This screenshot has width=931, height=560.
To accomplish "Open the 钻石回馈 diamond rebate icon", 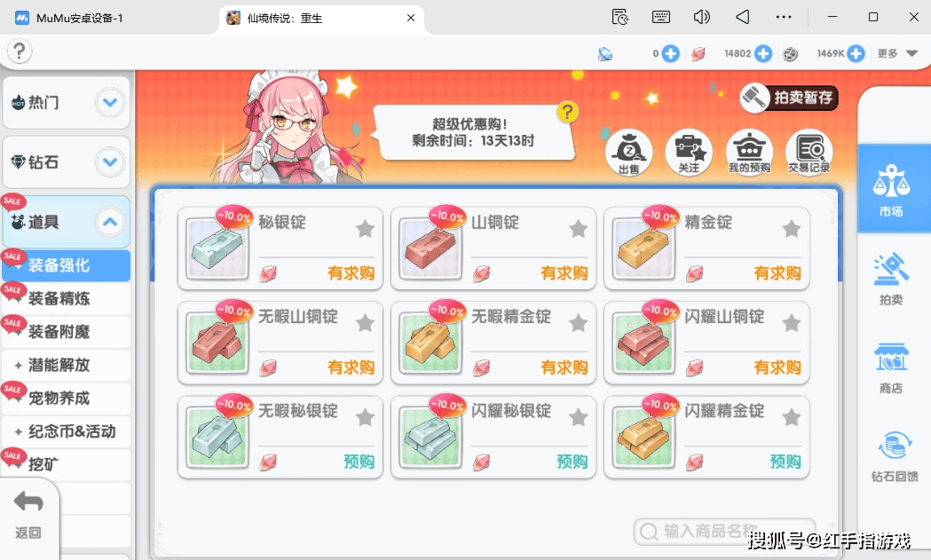I will [895, 456].
